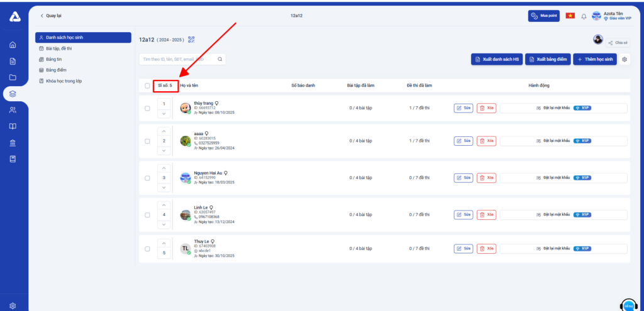Viewport: 644px width, 311px height.
Task: Open class settings gear beside Thêm học sinh
Action: click(x=625, y=59)
